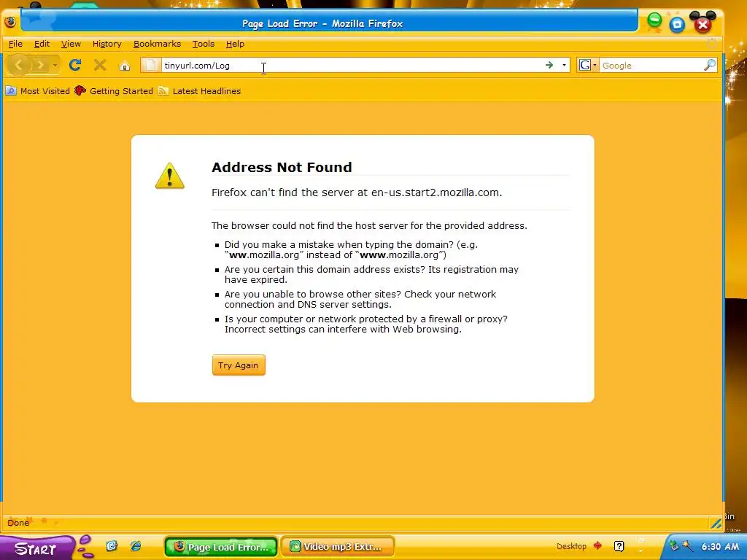This screenshot has height=560, width=747.
Task: Click the en-us.start2.mozilla.com server message
Action: (x=357, y=192)
